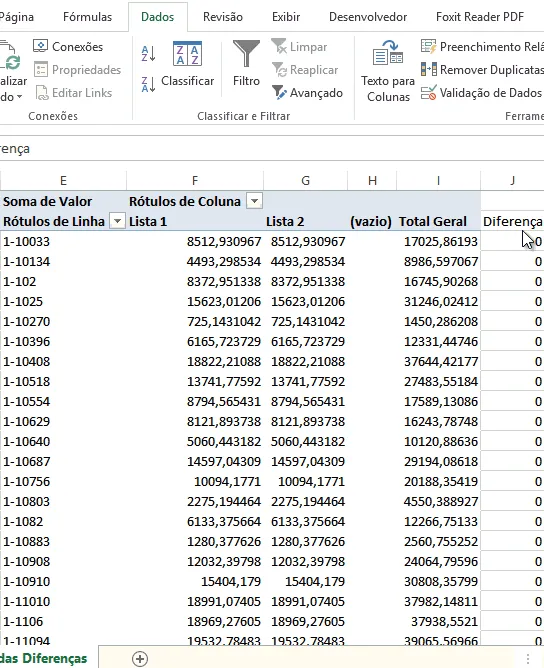Expand the Rótulos de Linha filter dropdown

pos(117,221)
